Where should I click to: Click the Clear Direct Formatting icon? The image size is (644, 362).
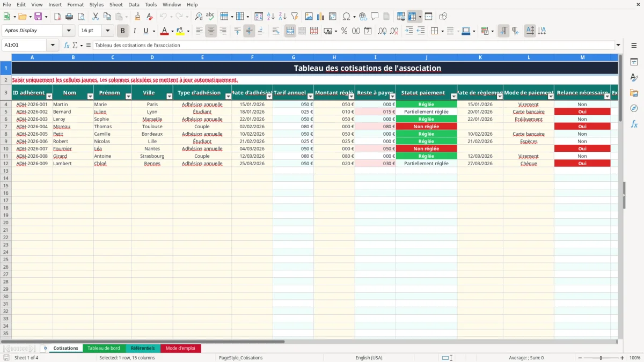tap(149, 17)
